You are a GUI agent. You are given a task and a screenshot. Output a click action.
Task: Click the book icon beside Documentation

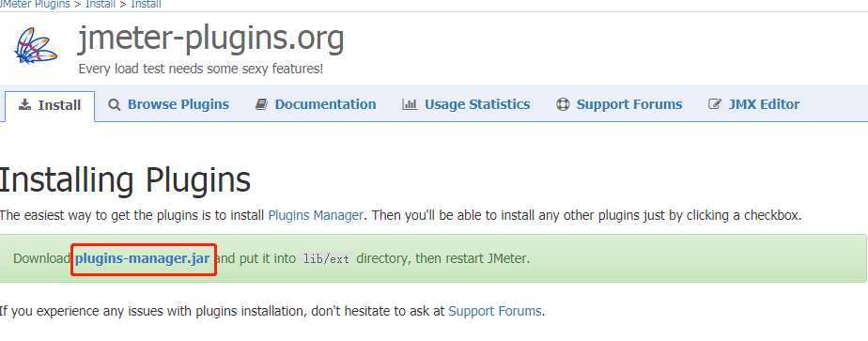pos(261,104)
